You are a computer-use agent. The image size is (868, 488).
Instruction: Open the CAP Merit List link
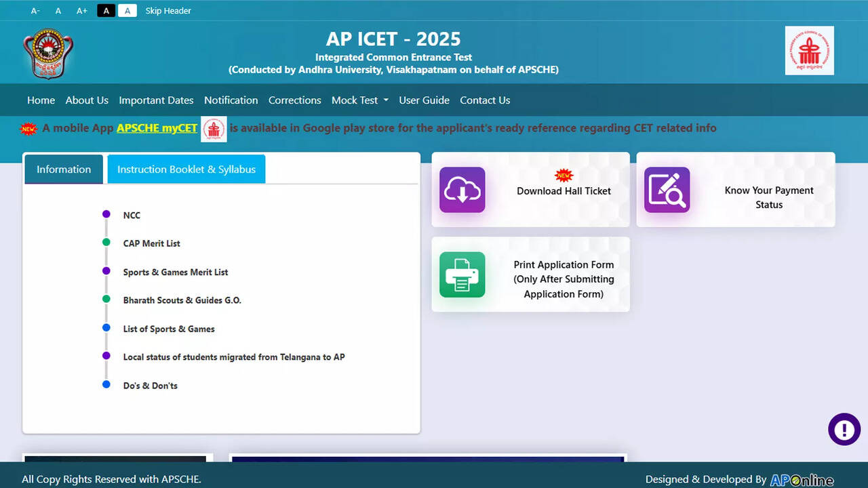tap(151, 243)
